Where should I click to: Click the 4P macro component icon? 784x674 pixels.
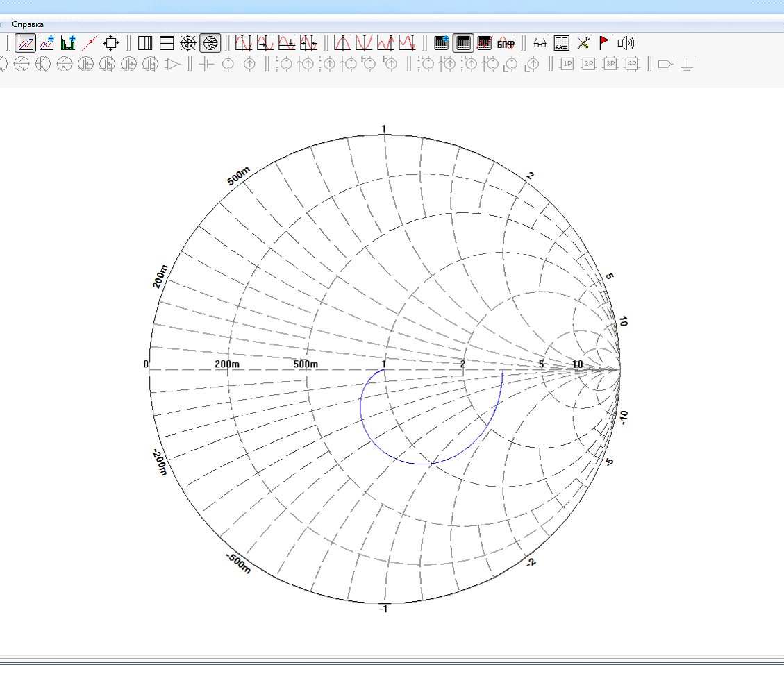click(x=632, y=64)
